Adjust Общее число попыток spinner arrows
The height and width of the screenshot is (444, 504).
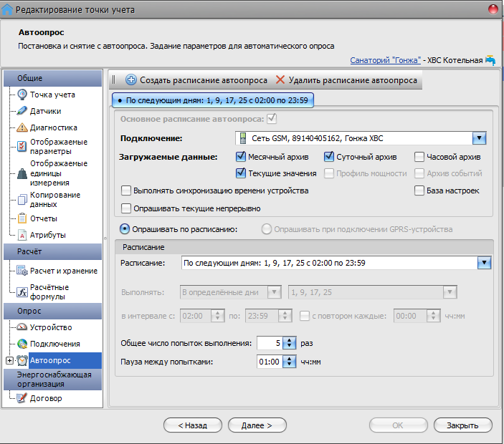tap(290, 343)
